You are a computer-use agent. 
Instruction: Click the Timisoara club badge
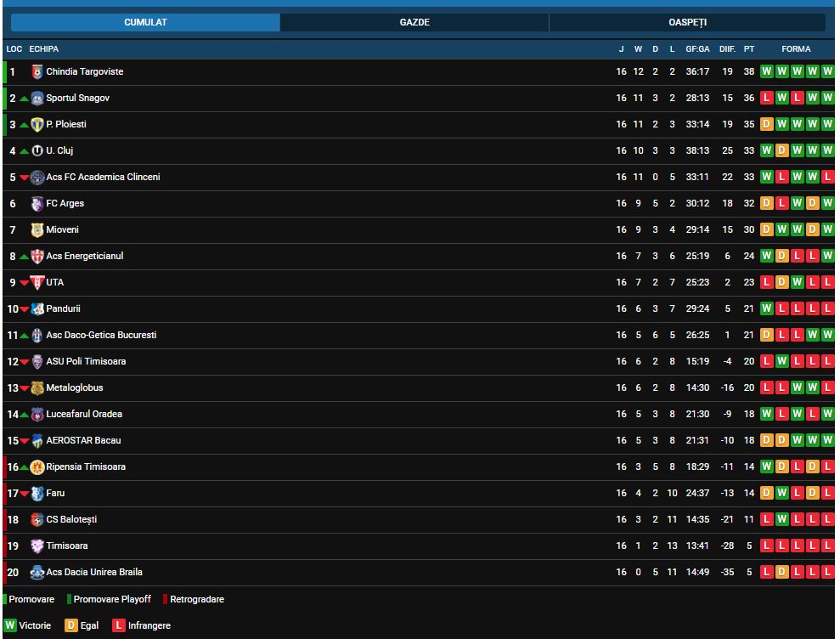click(x=37, y=546)
